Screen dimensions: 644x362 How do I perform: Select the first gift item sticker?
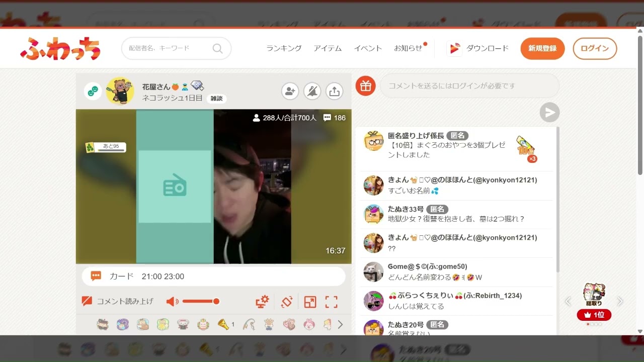click(103, 324)
